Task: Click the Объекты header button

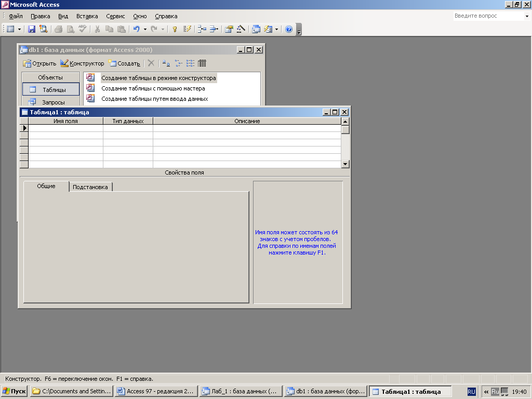Action: pyautogui.click(x=50, y=77)
